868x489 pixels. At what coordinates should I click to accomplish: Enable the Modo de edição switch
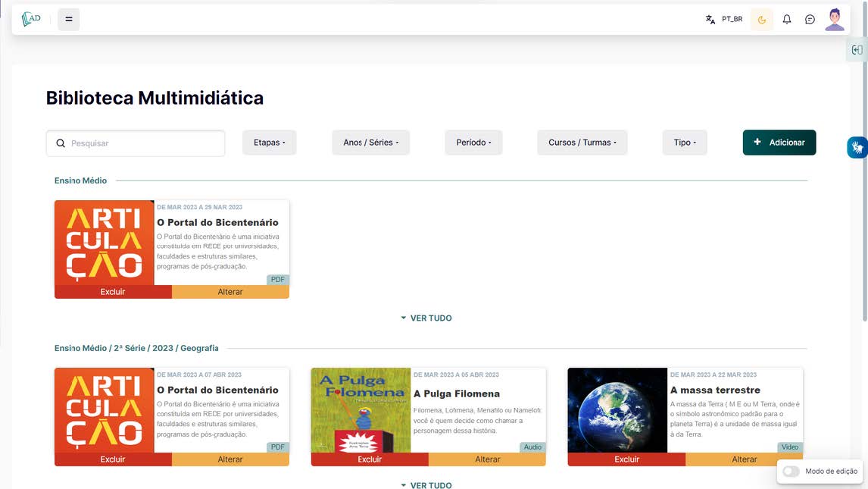coord(791,471)
